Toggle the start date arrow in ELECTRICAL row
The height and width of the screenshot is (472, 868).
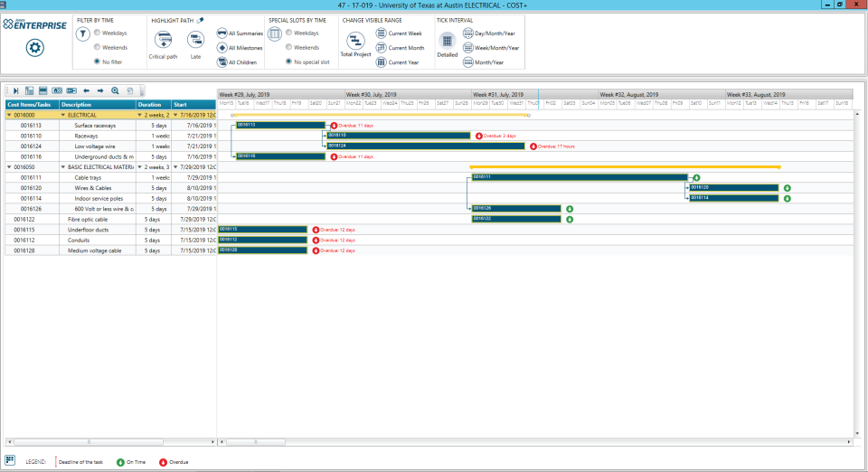[175, 115]
